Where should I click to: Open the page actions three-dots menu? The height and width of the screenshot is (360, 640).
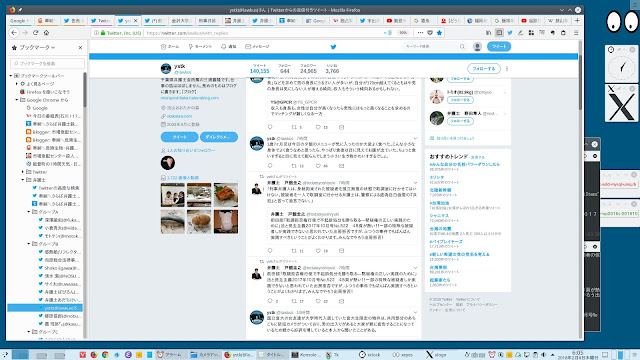coord(420,33)
